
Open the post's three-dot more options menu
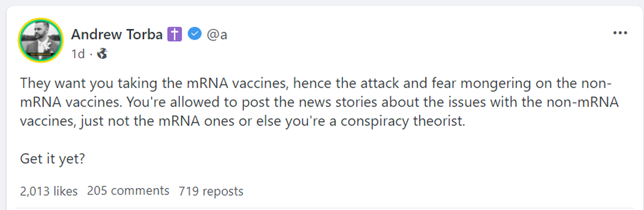click(620, 33)
